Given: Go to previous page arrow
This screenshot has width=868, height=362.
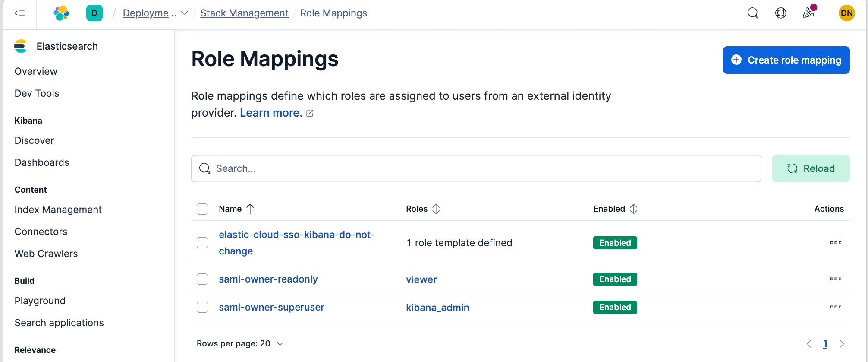Looking at the screenshot, I should click(809, 344).
